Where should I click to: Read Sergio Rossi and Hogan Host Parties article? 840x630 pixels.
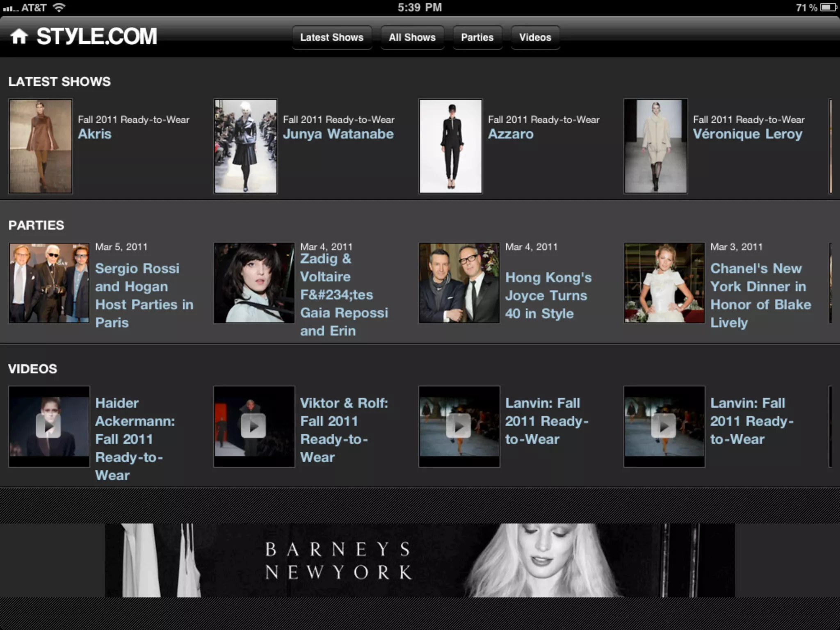pos(144,295)
